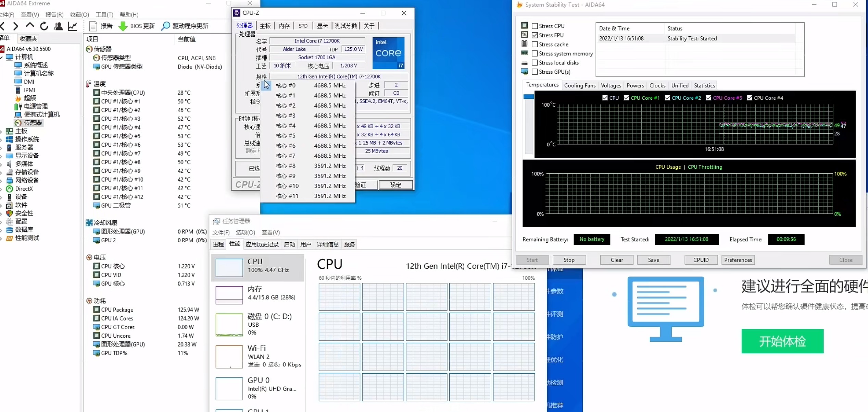Select 超频 overclock flame item in tree

26,98
